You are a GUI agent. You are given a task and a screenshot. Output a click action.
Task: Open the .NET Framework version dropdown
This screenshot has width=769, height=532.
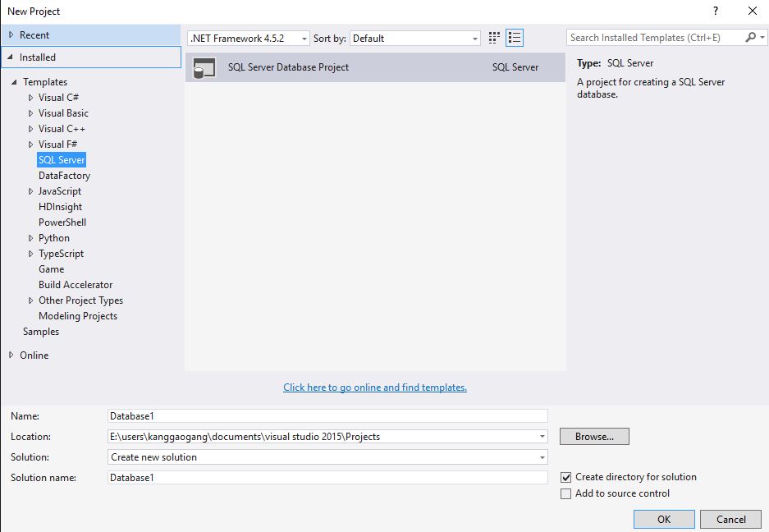[x=248, y=39]
